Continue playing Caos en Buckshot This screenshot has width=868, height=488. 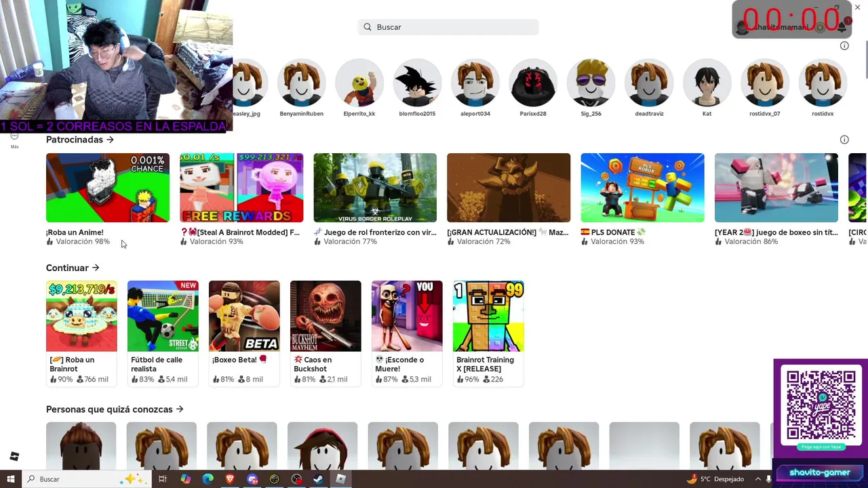click(x=325, y=316)
